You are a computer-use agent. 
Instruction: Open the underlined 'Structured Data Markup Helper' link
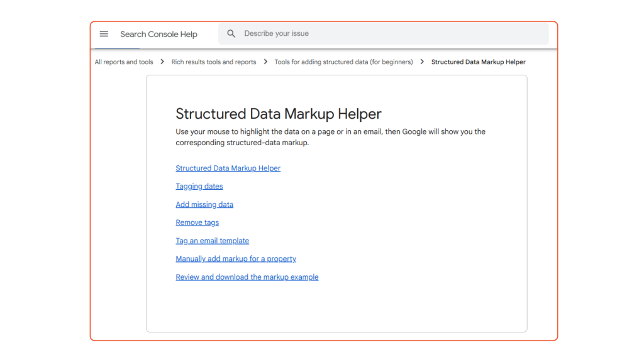click(228, 168)
